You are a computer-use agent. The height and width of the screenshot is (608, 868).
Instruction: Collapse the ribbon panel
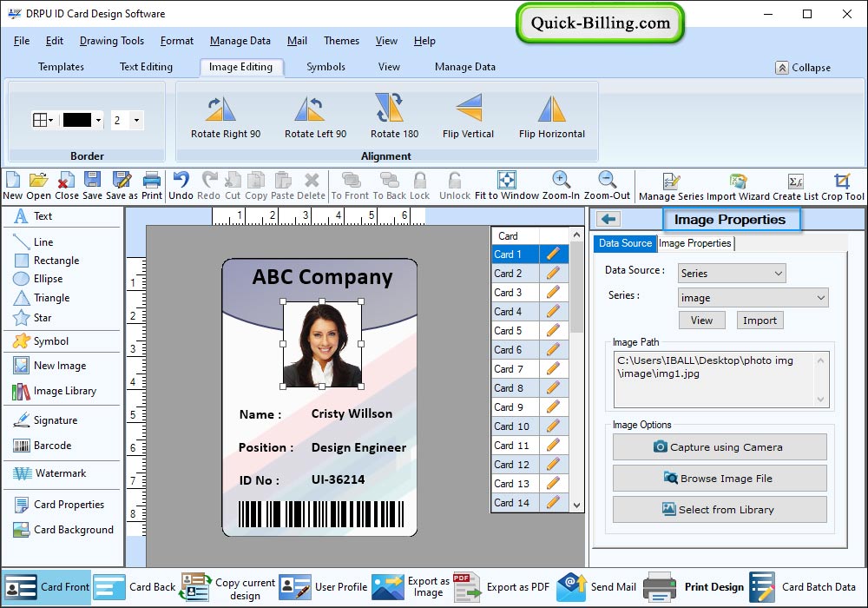[803, 68]
